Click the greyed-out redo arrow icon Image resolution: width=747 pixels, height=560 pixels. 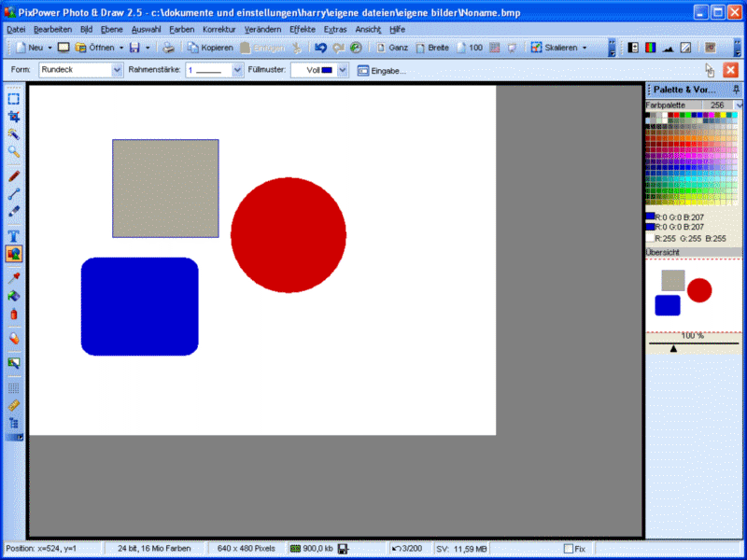(x=338, y=48)
